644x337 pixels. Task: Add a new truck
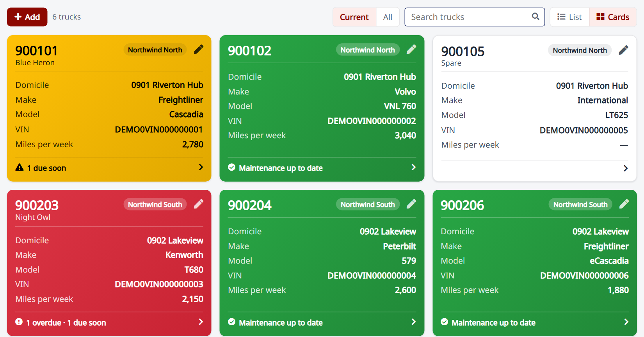[x=27, y=17]
